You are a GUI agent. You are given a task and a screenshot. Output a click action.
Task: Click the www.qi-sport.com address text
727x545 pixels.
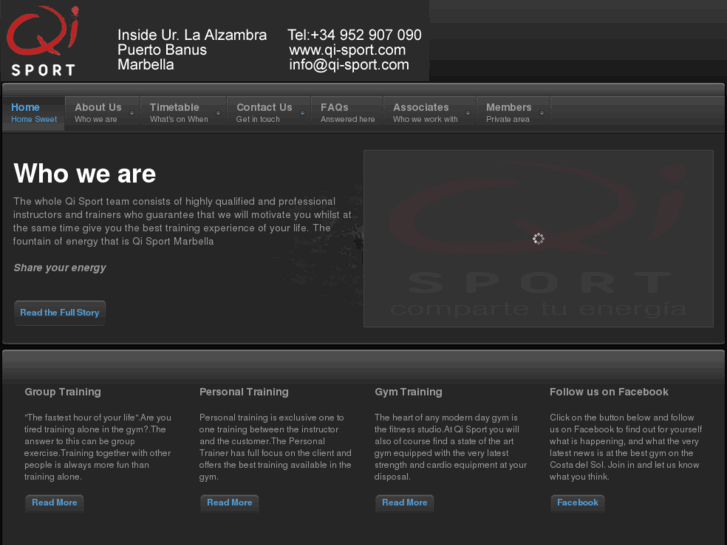[x=347, y=50]
